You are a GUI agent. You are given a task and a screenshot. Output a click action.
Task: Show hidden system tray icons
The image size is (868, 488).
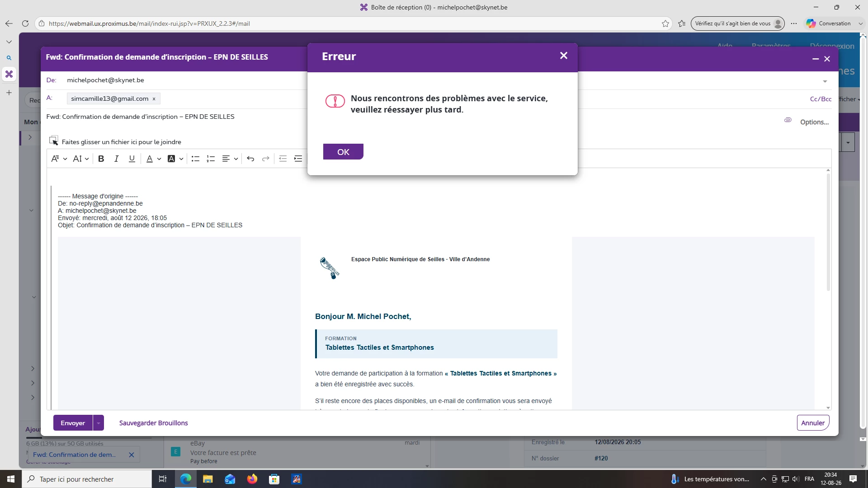[764, 479]
